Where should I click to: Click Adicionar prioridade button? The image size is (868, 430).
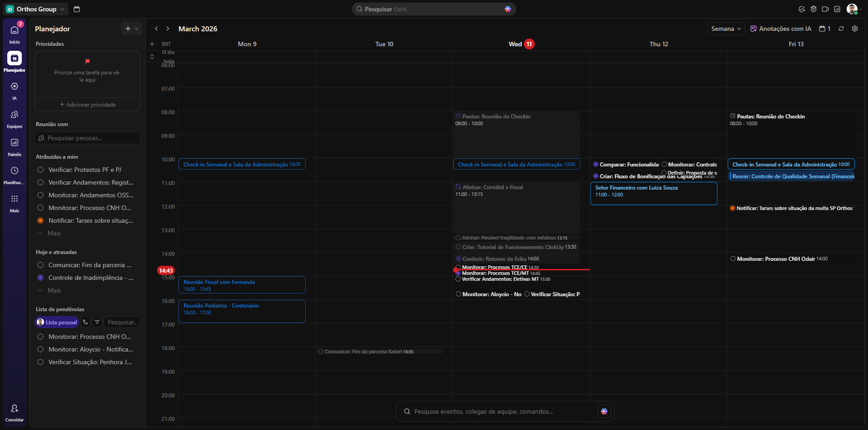tap(88, 105)
